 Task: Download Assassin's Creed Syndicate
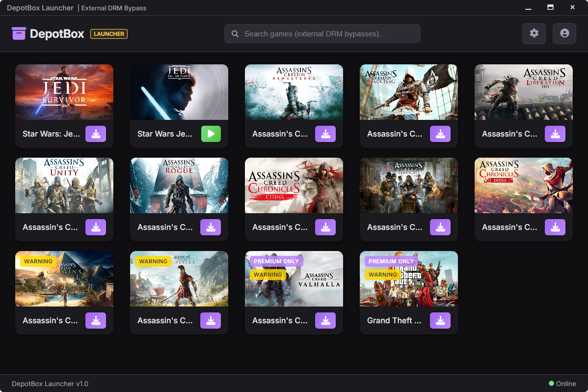[x=440, y=227]
